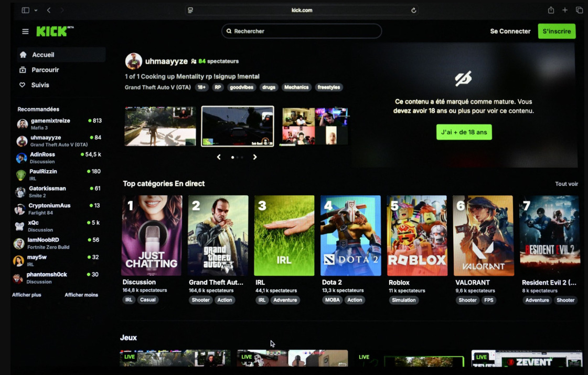Show next featured stream with right arrow
The image size is (588, 375).
(255, 157)
